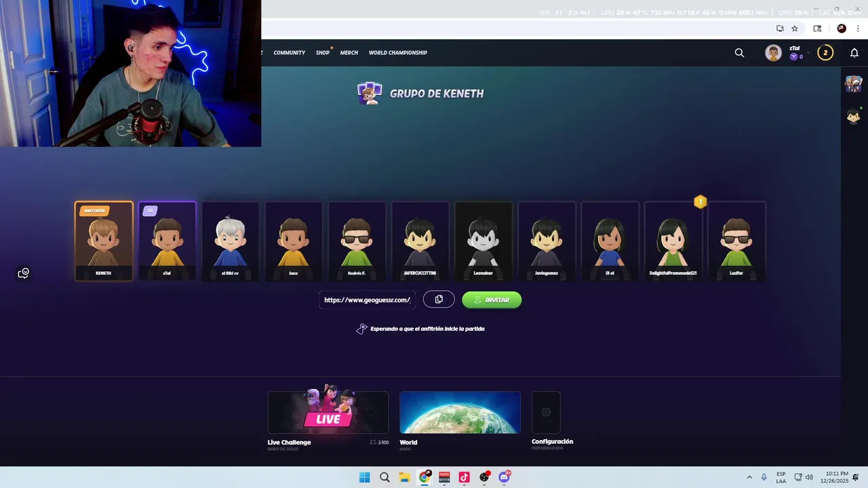Click the green Invitar button
The image size is (868, 488).
492,300
